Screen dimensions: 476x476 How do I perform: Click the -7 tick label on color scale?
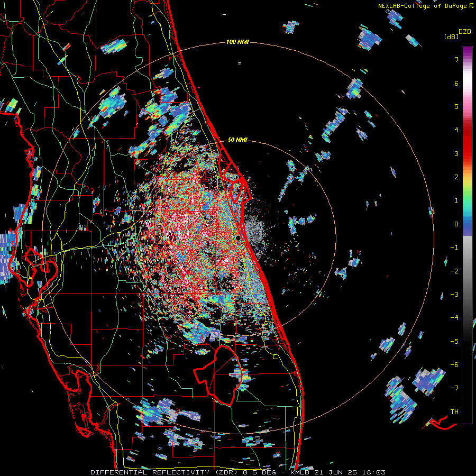pos(454,388)
